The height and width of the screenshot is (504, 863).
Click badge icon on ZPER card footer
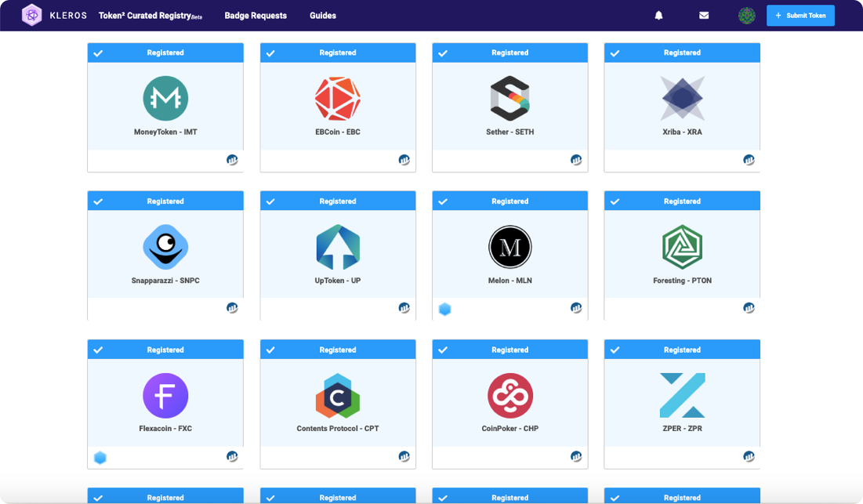pyautogui.click(x=749, y=457)
